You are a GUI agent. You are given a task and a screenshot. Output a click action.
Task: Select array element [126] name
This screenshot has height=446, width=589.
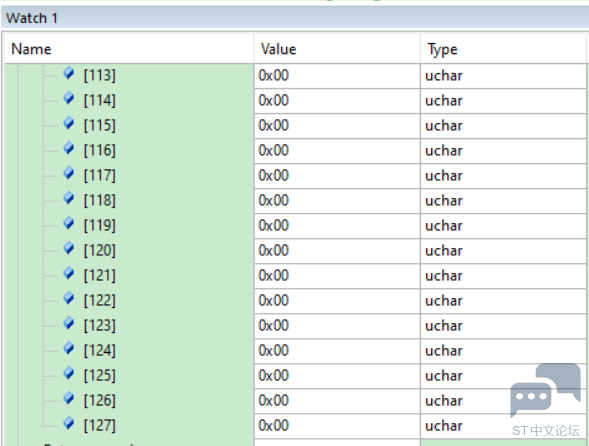point(100,400)
